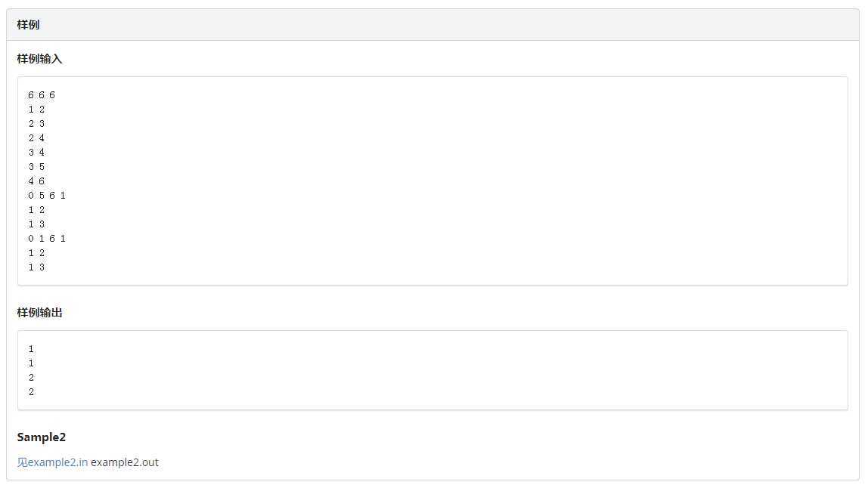Click the third output line 2
Viewport: 868px width, 488px height.
point(31,378)
